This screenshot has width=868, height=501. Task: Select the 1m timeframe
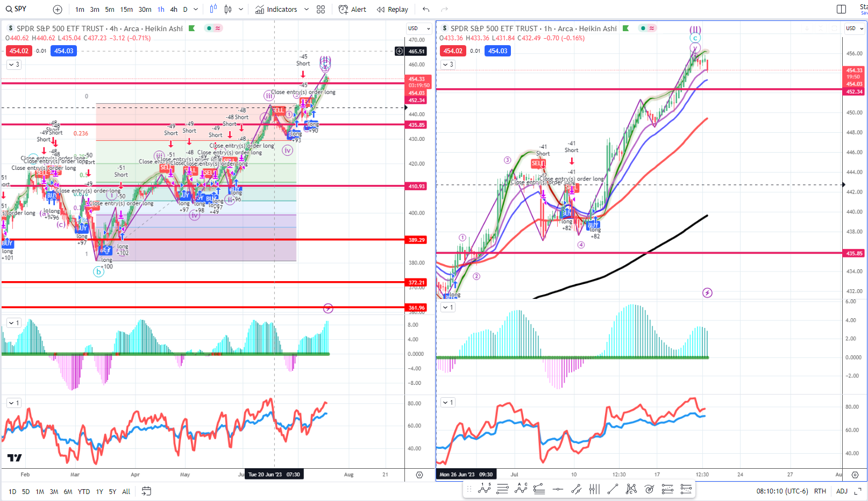click(80, 10)
